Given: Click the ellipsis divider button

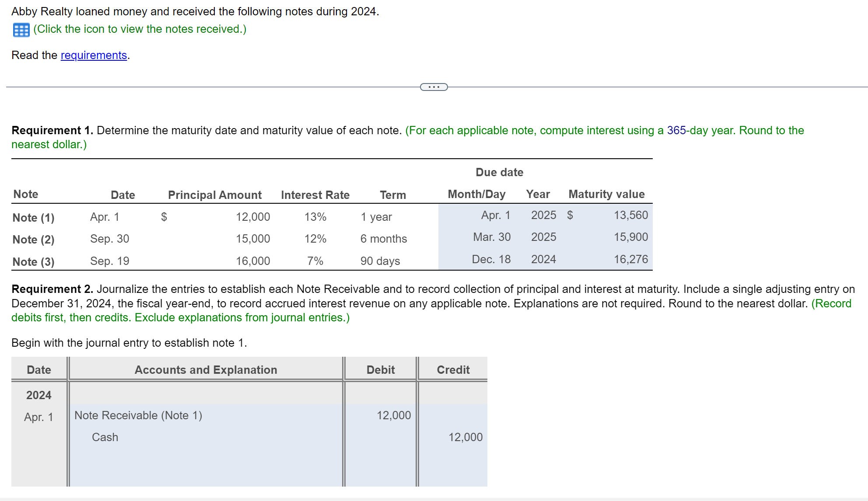Looking at the screenshot, I should tap(434, 87).
